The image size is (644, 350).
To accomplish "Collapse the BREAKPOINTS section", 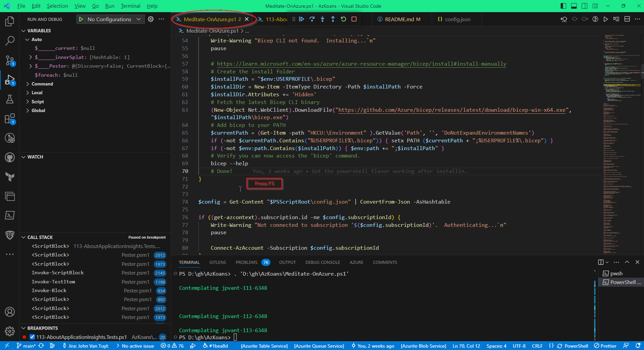I will pos(42,328).
